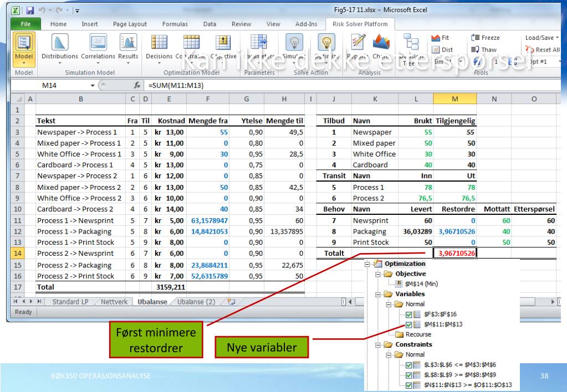The image size is (567, 392).
Task: Open Load/Save dropdown
Action: 542,38
